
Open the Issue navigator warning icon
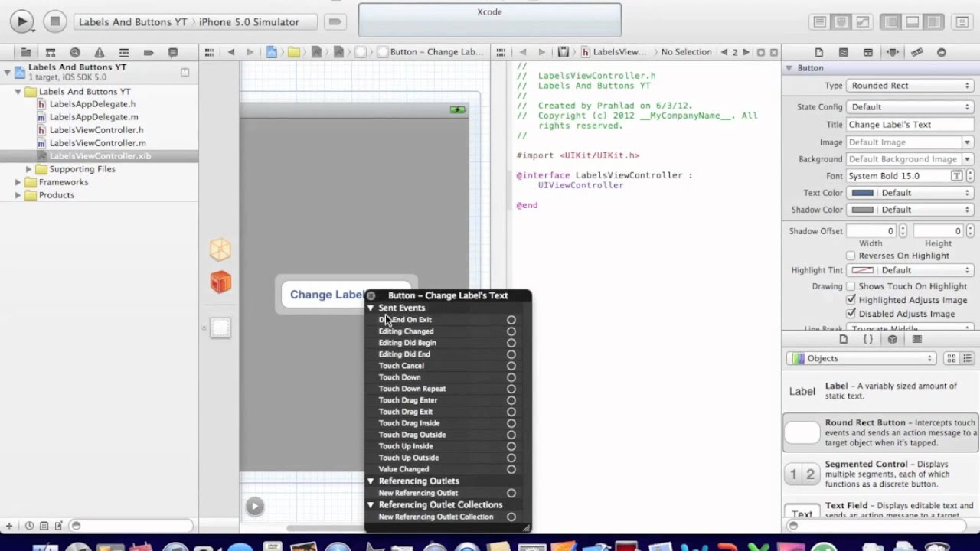point(100,52)
